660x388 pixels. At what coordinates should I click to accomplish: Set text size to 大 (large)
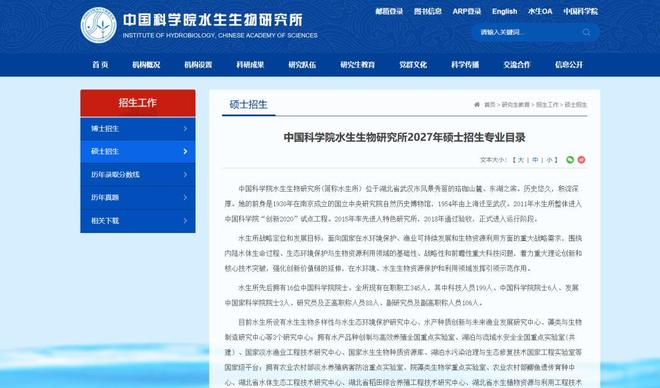pos(521,160)
